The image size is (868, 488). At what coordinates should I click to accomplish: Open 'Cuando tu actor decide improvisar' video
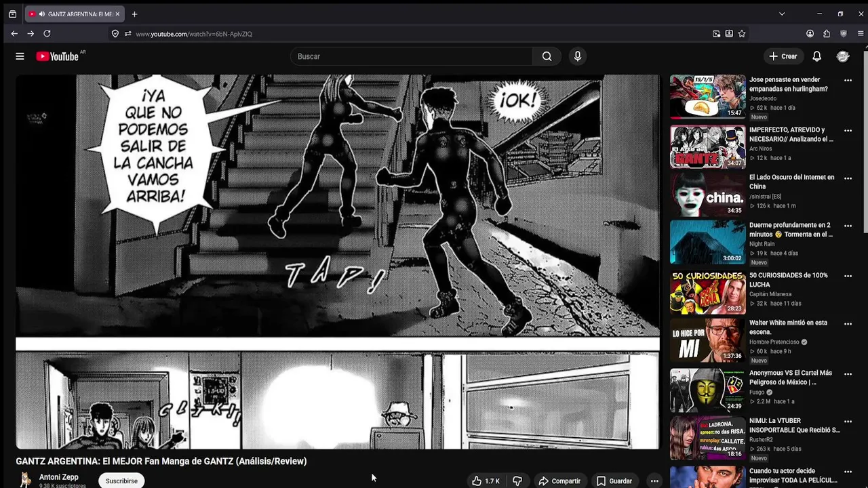pos(792,475)
